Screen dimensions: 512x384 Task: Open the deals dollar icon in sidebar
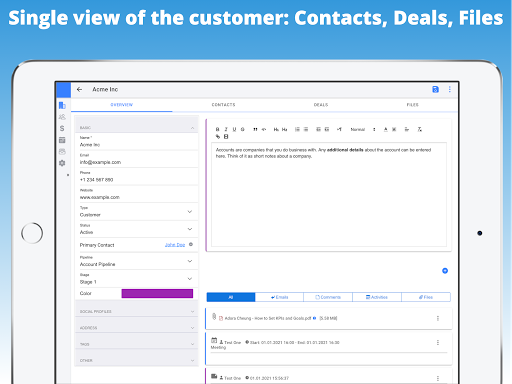pyautogui.click(x=62, y=128)
